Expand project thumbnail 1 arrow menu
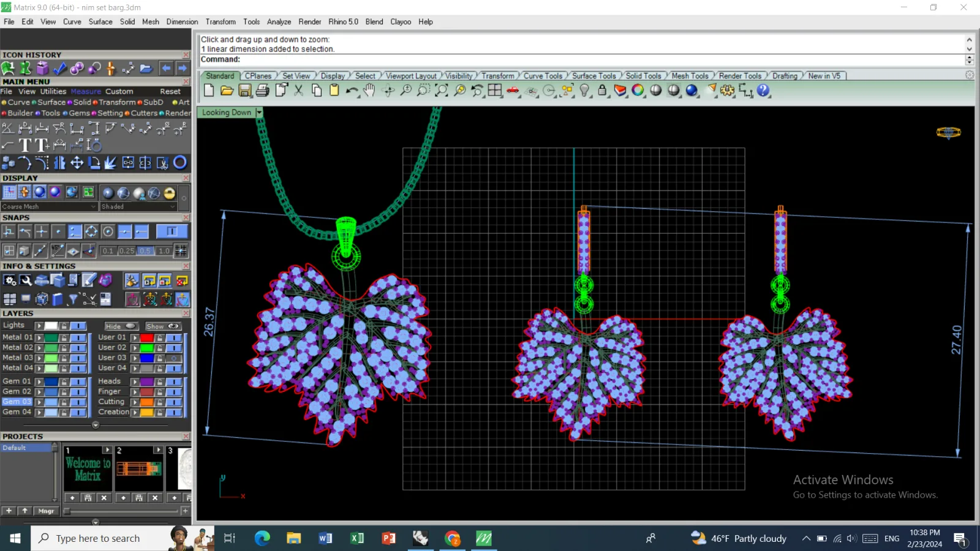The width and height of the screenshot is (980, 551). click(107, 450)
